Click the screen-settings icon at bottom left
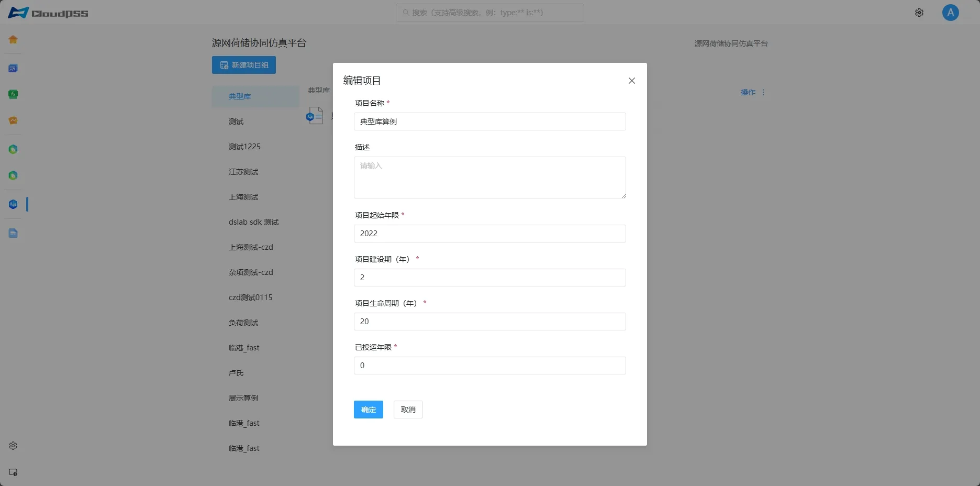The width and height of the screenshot is (980, 486). tap(13, 472)
